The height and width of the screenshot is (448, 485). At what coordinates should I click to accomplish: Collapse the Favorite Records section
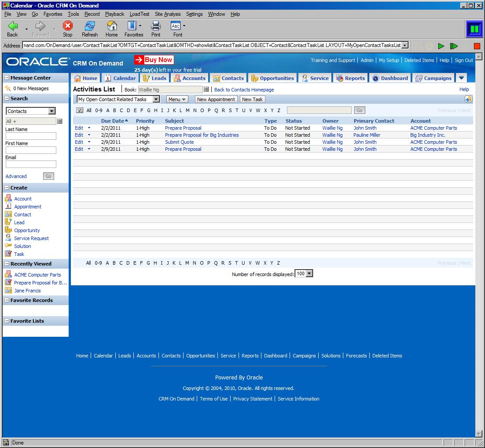click(7, 300)
